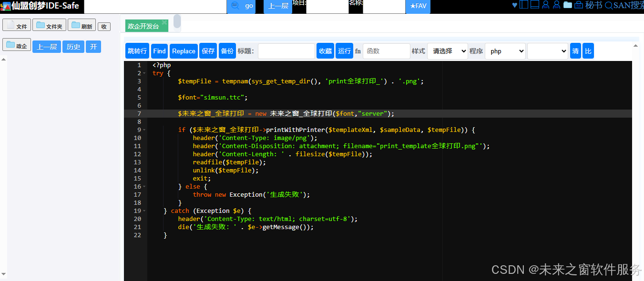Focus the 标题 title input field
The image size is (644, 281).
pyautogui.click(x=286, y=51)
